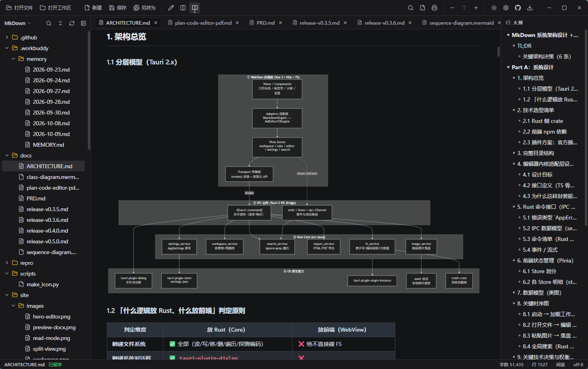
Task: Open make_icon.py in file tree
Action: tap(43, 284)
